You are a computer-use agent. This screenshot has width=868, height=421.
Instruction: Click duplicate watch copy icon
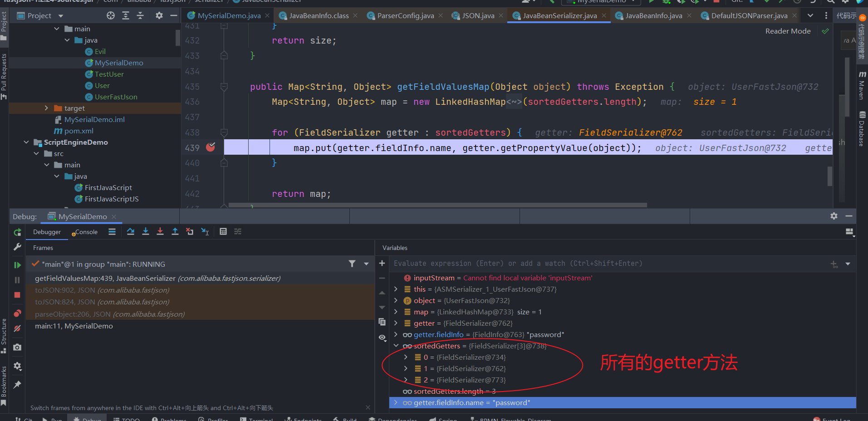click(x=382, y=322)
